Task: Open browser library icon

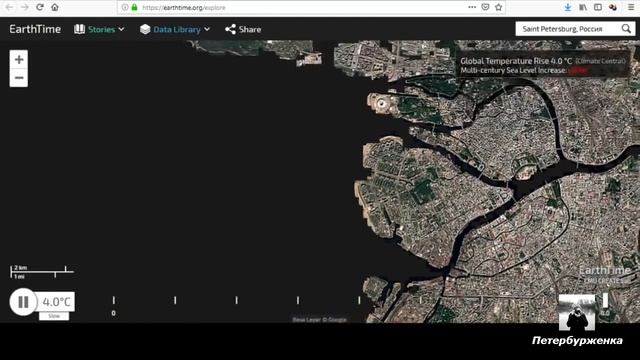Action: pos(583,7)
